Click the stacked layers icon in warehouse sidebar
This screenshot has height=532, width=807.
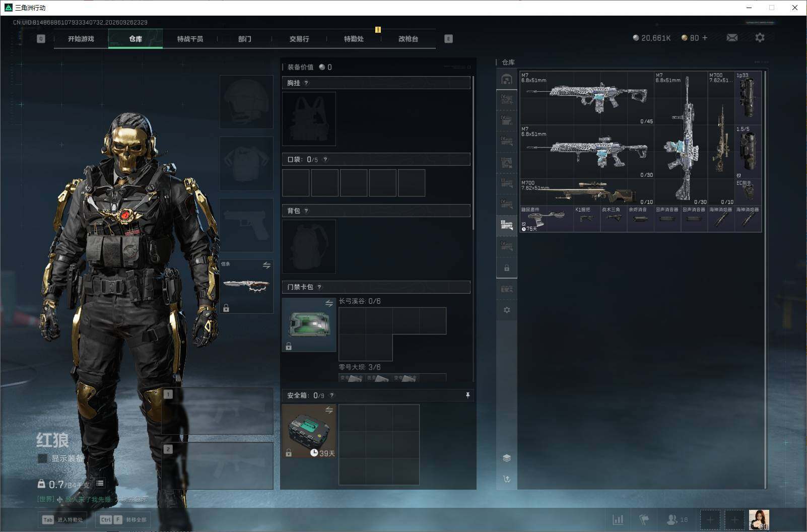tap(507, 458)
